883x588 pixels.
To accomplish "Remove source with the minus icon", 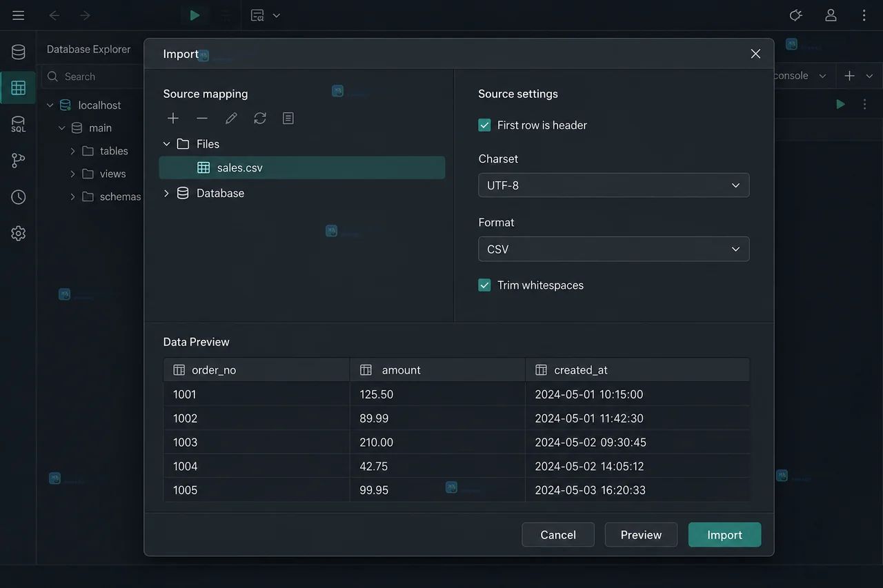I will [202, 119].
